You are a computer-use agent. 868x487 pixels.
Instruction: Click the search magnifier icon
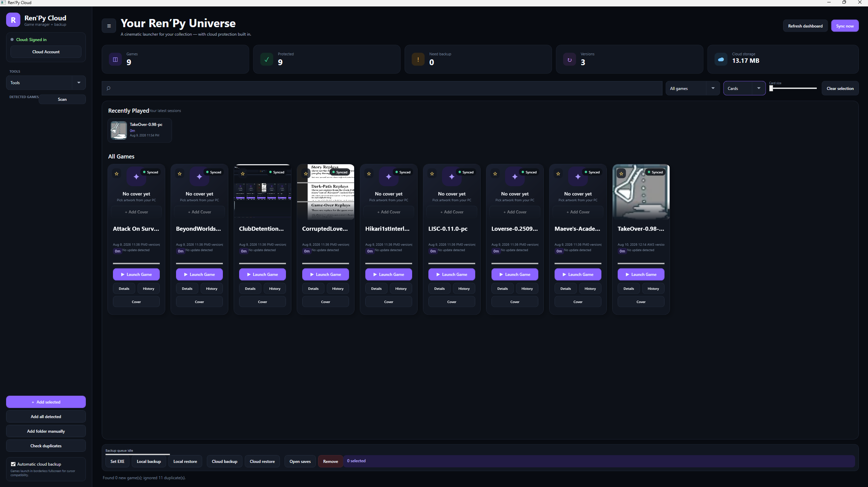coord(109,88)
